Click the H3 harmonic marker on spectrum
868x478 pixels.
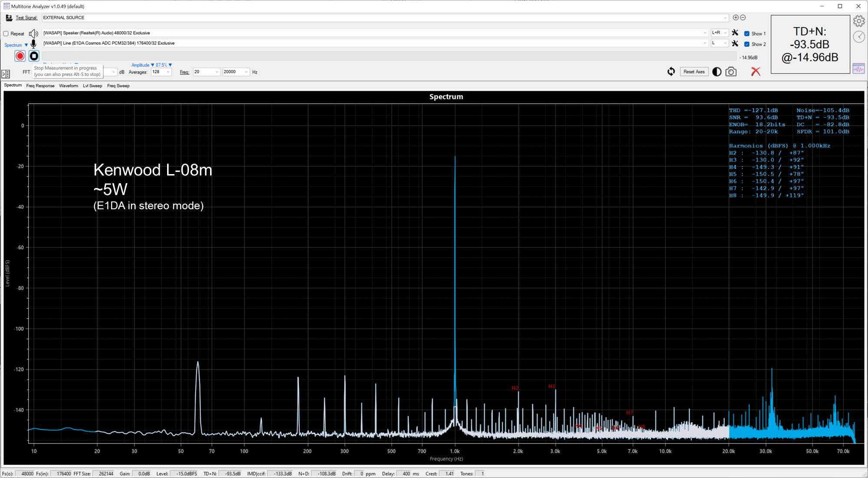(x=551, y=386)
